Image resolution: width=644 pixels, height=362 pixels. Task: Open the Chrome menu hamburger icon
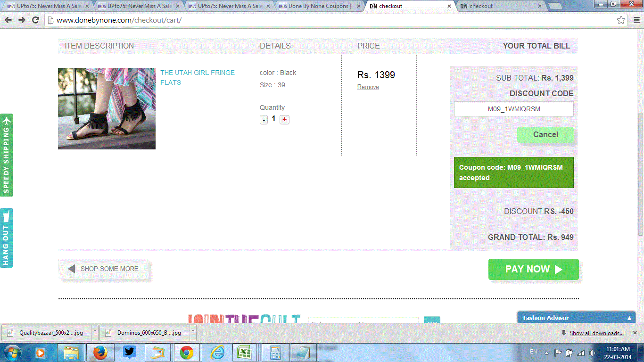pos(636,20)
